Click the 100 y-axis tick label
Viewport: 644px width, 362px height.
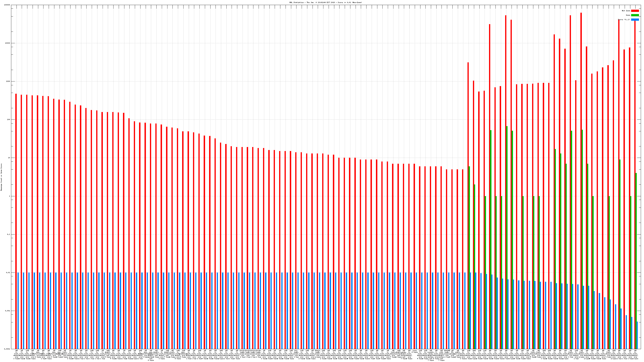[9, 120]
